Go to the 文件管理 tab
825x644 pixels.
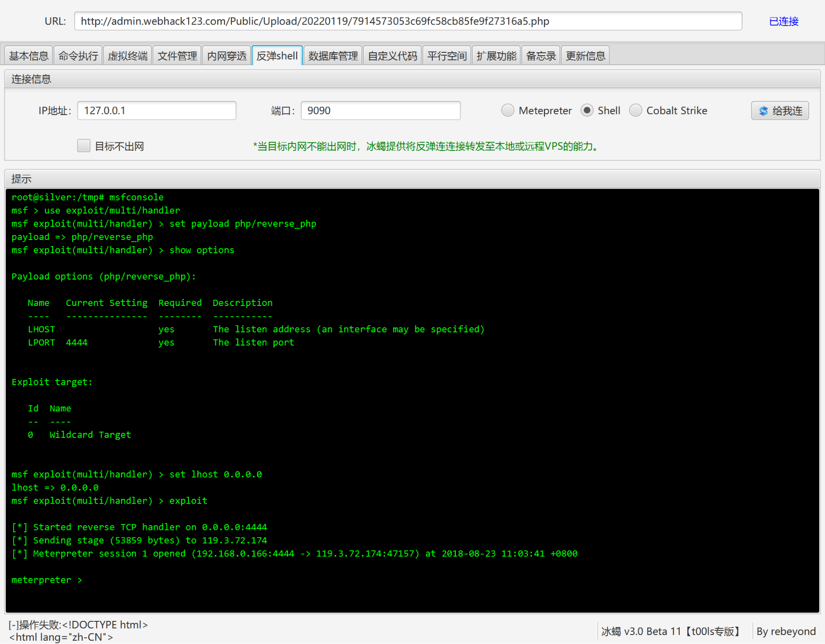(x=177, y=56)
